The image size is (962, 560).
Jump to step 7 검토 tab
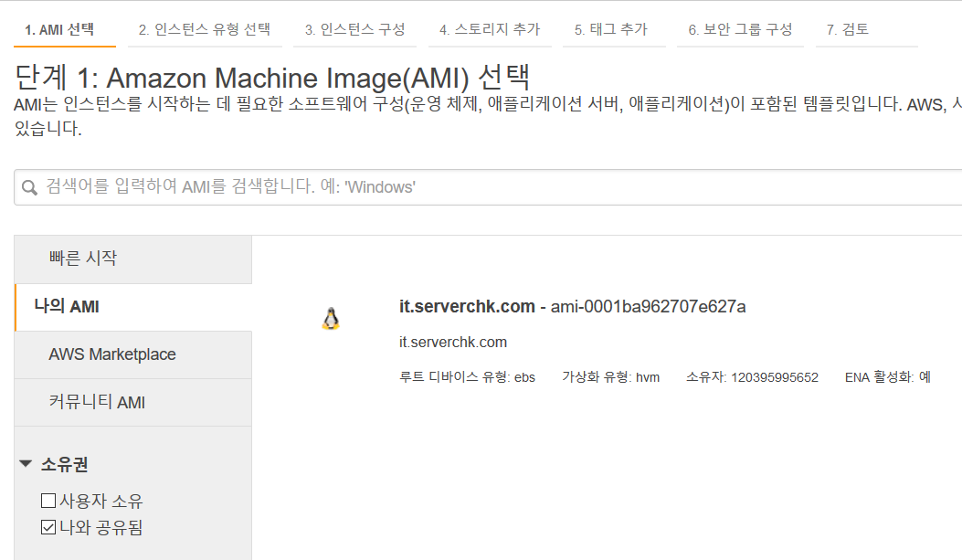pyautogui.click(x=847, y=29)
